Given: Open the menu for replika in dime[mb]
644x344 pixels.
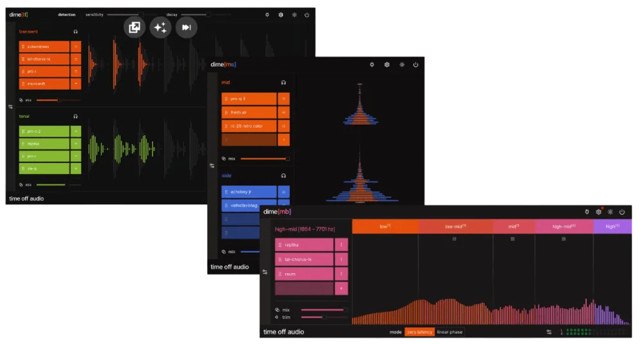Looking at the screenshot, I should coord(341,245).
